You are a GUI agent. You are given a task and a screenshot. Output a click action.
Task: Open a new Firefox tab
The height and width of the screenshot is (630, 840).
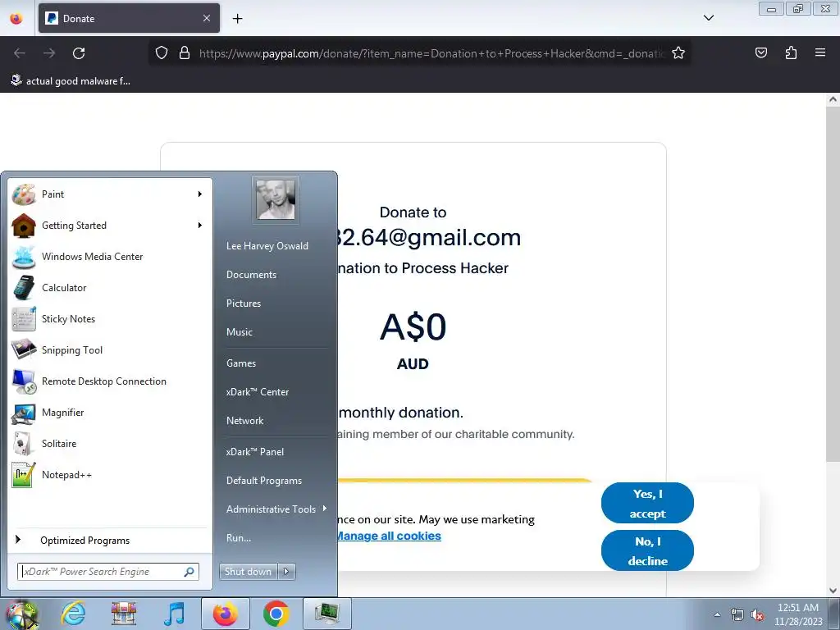(x=237, y=18)
